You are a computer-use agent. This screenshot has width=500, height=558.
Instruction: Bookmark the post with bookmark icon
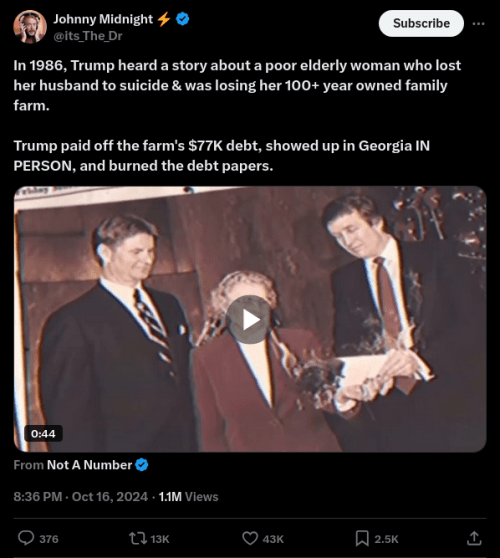pyautogui.click(x=362, y=538)
